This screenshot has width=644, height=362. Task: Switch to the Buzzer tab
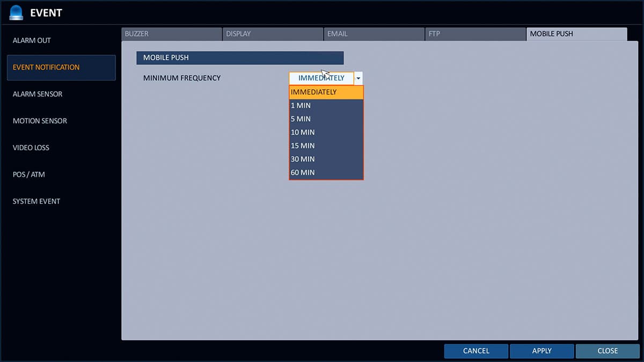pyautogui.click(x=171, y=34)
